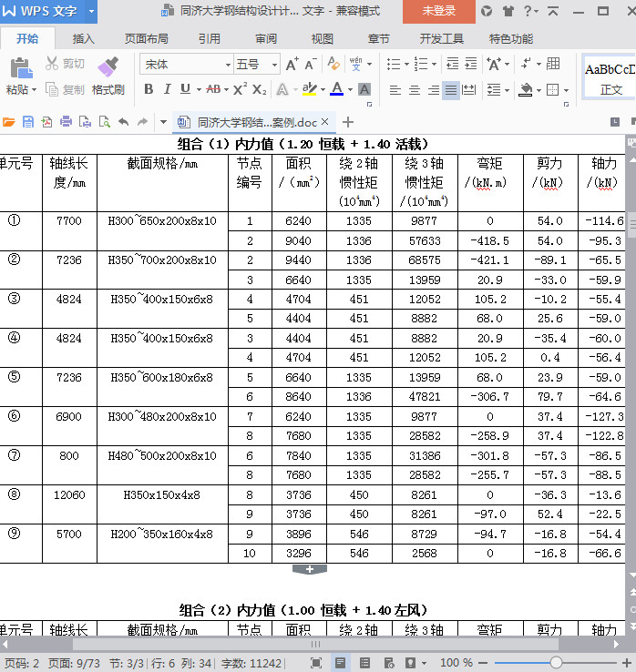Apply character shading (gray A box)
The height and width of the screenshot is (672, 636).
pyautogui.click(x=364, y=89)
